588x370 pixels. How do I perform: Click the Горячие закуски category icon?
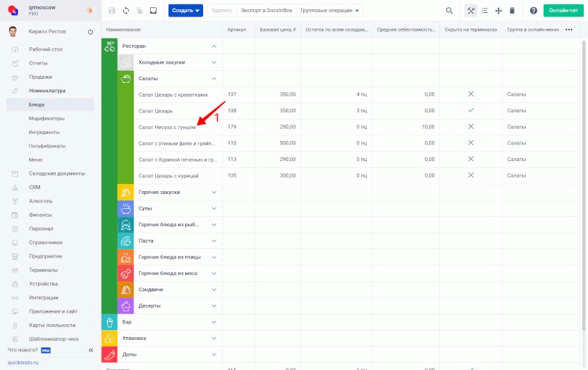coord(126,192)
